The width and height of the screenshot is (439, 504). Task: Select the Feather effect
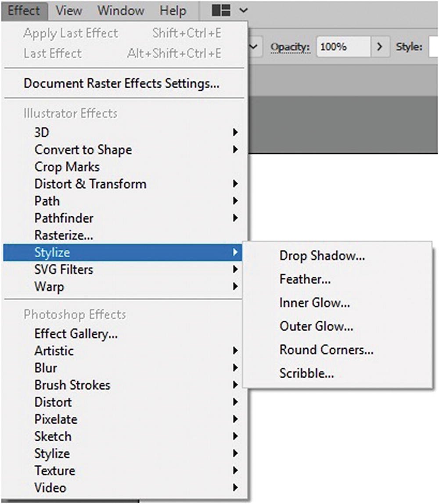(305, 279)
